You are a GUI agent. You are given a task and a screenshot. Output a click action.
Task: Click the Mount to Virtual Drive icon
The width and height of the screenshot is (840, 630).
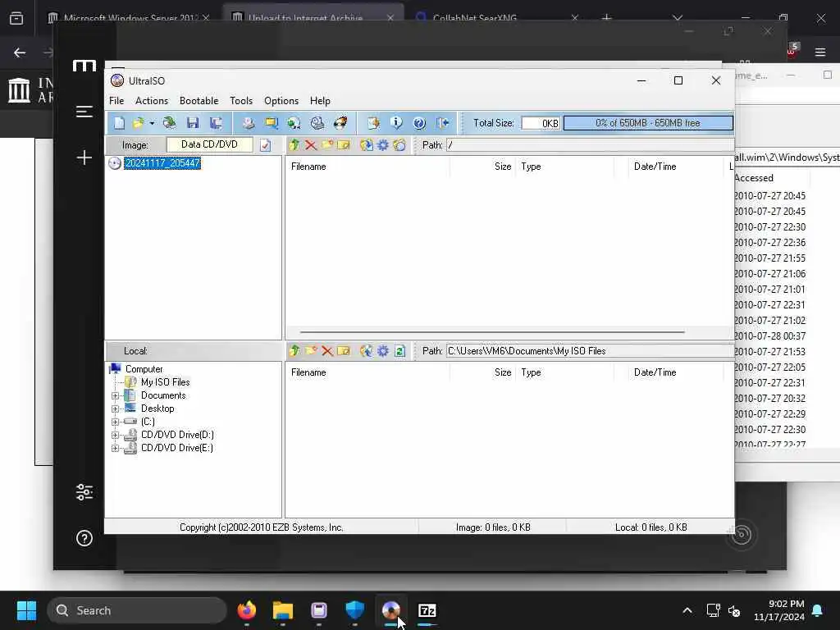(317, 123)
